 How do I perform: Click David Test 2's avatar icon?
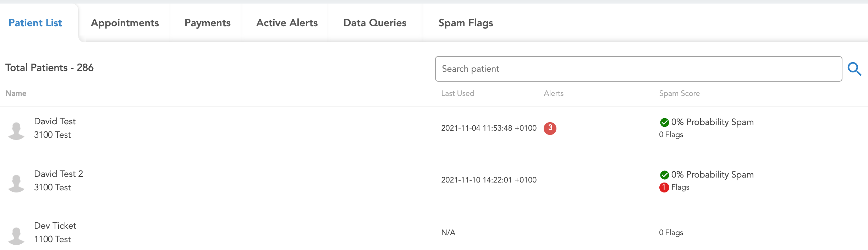(x=16, y=183)
